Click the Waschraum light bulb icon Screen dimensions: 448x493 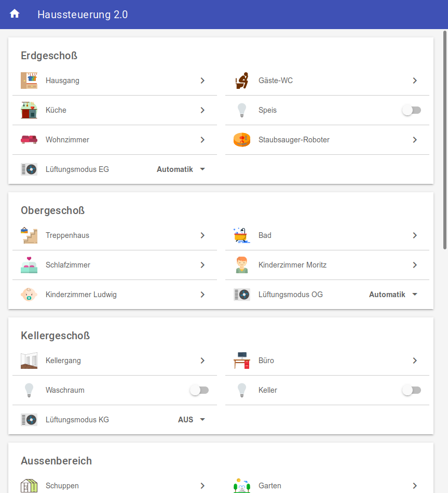tap(29, 390)
